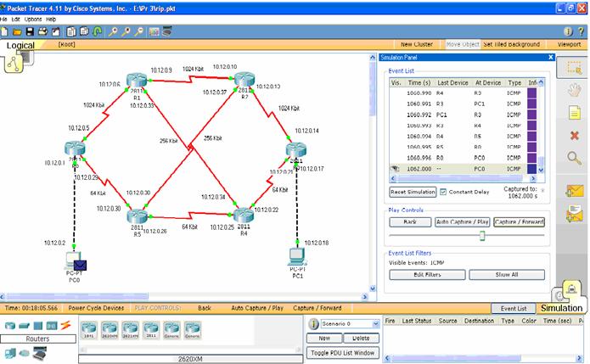Activate the Inspect magnifier tool

(574, 157)
